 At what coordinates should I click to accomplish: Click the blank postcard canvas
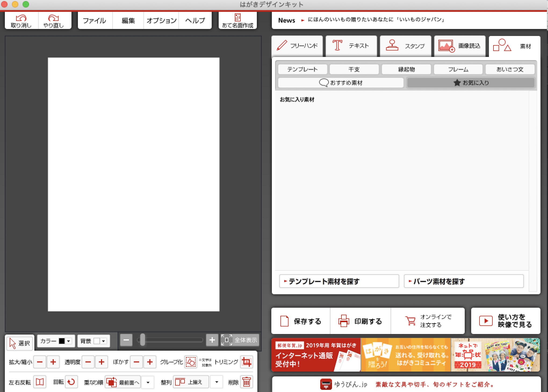[134, 184]
